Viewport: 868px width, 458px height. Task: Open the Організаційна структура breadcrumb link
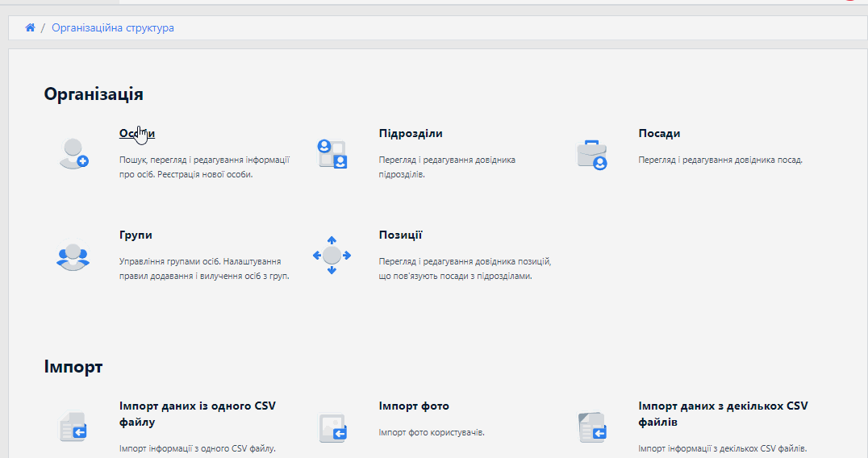[113, 27]
